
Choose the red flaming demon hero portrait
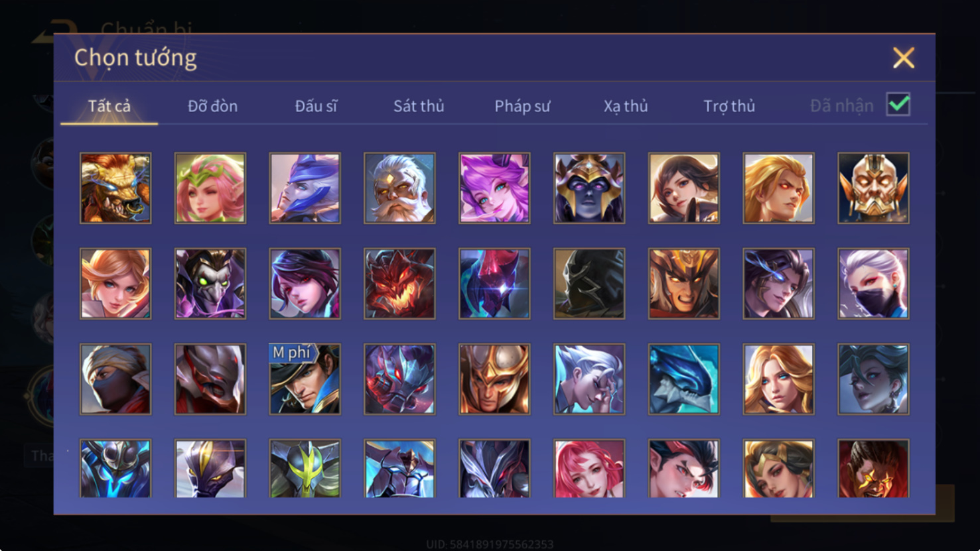pyautogui.click(x=399, y=284)
